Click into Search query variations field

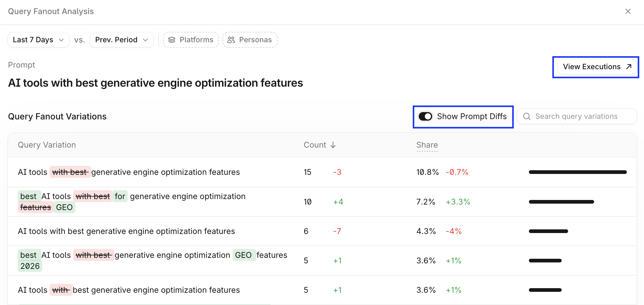(x=577, y=116)
